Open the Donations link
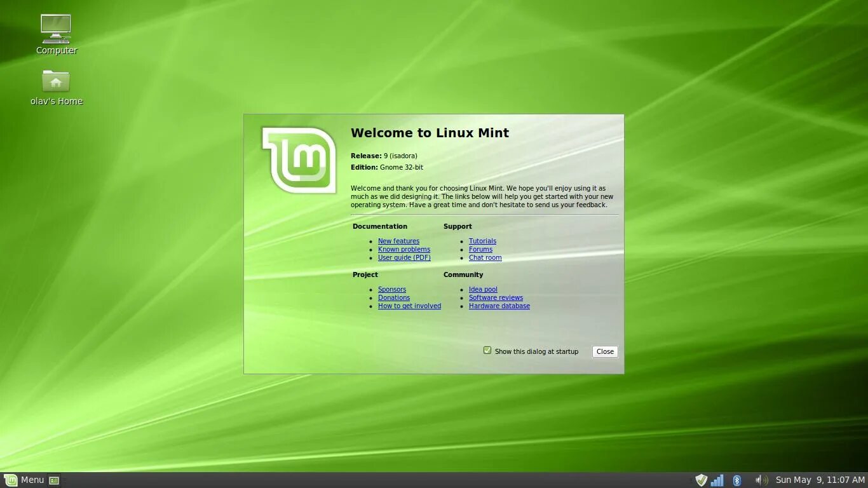Image resolution: width=868 pixels, height=488 pixels. point(394,297)
